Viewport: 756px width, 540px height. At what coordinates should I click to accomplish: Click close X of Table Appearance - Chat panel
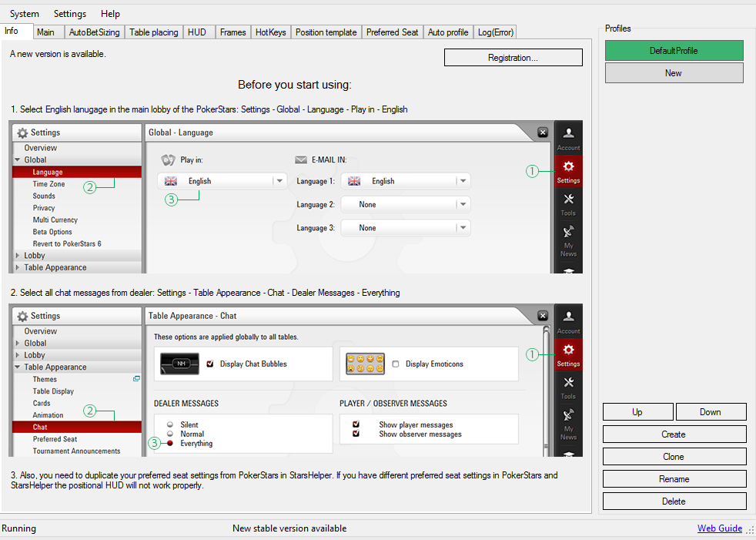(x=543, y=316)
